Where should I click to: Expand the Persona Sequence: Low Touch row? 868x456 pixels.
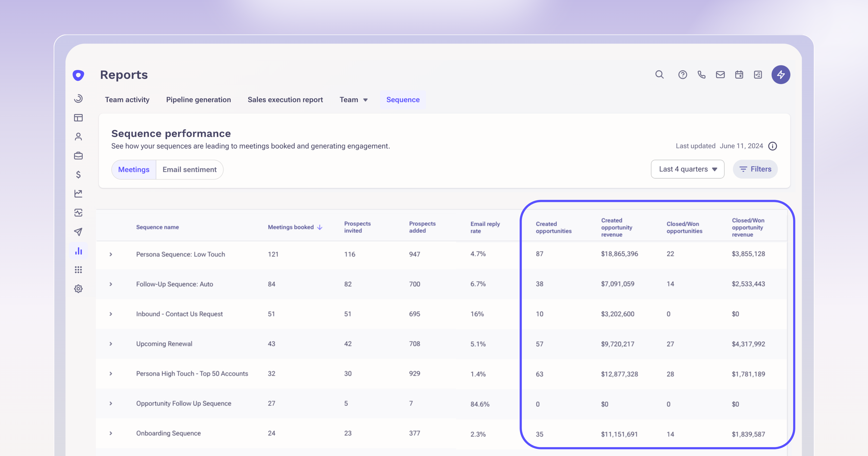point(111,255)
